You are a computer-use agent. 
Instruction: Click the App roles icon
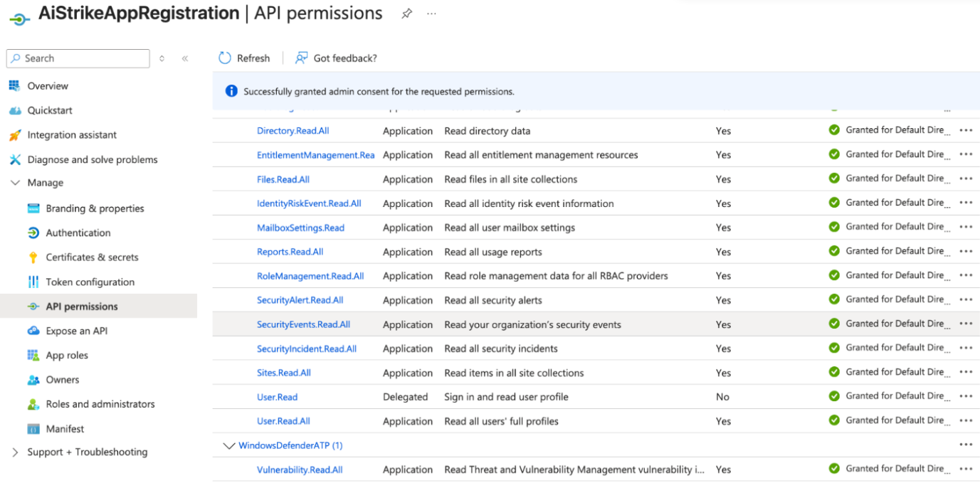(33, 355)
